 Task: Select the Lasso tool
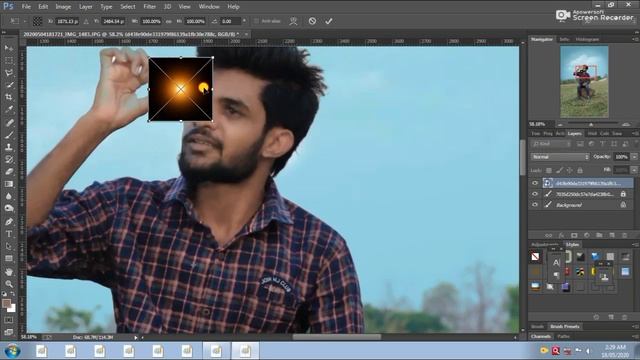coord(9,73)
